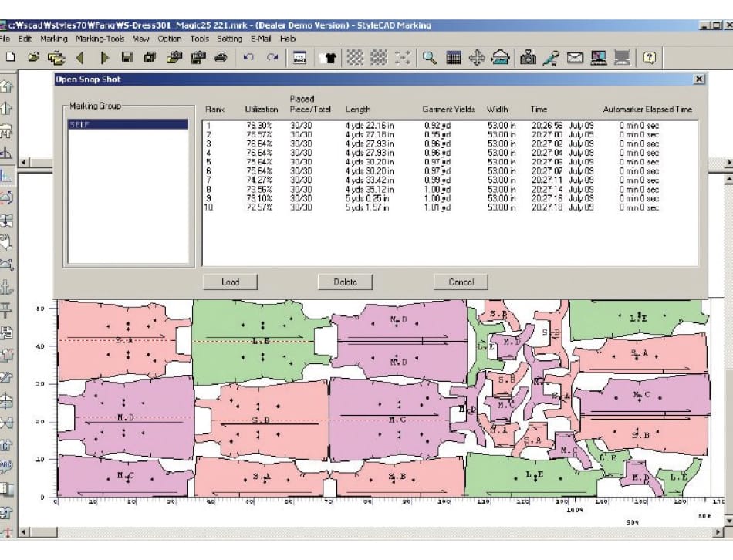
Task: Activate the magnifier Zoom tool
Action: (x=429, y=57)
